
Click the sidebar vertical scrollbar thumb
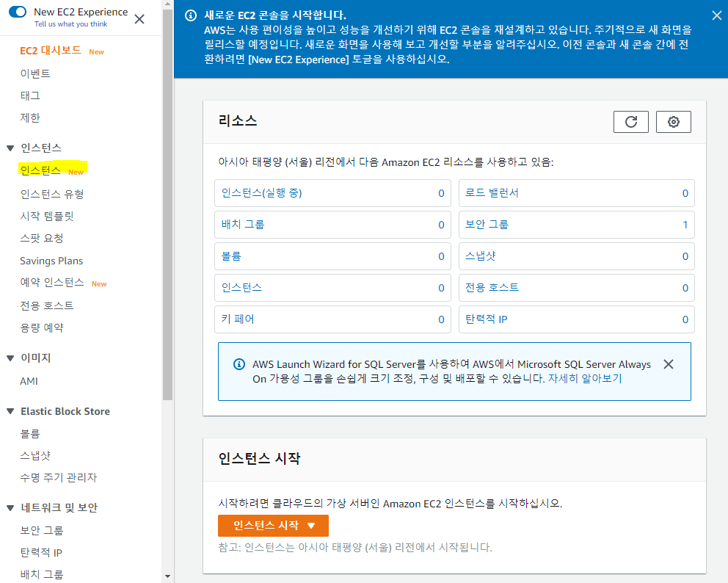tap(167, 204)
